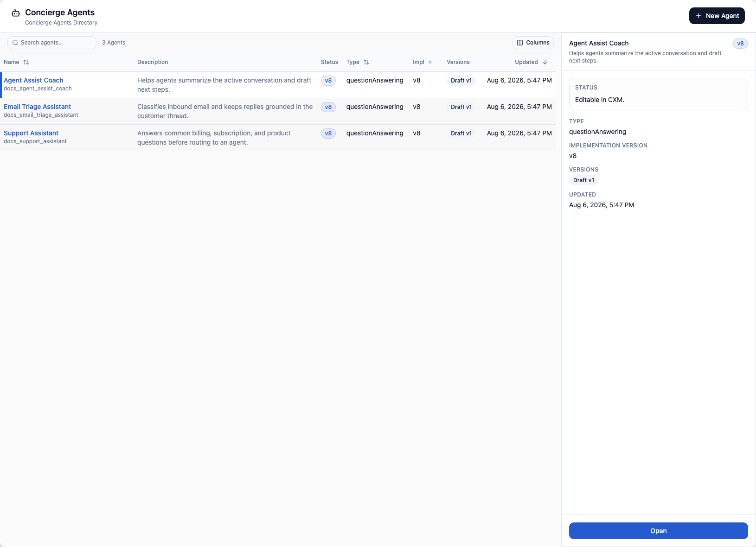Viewport: 756px width, 547px height.
Task: Click questionAnswering in Support Assistant row
Action: click(x=375, y=133)
